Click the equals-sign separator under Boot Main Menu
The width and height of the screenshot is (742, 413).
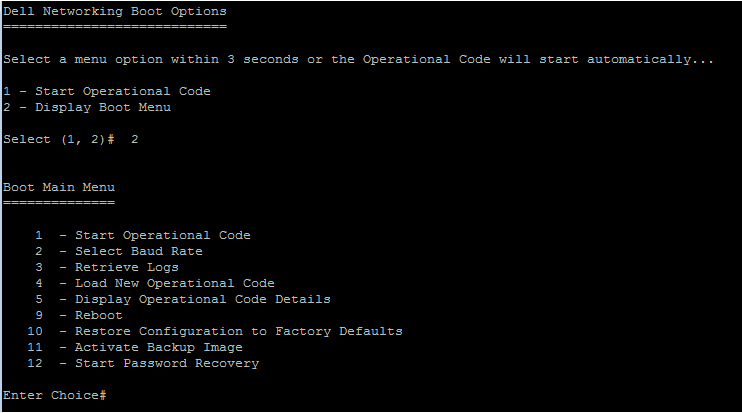59,203
